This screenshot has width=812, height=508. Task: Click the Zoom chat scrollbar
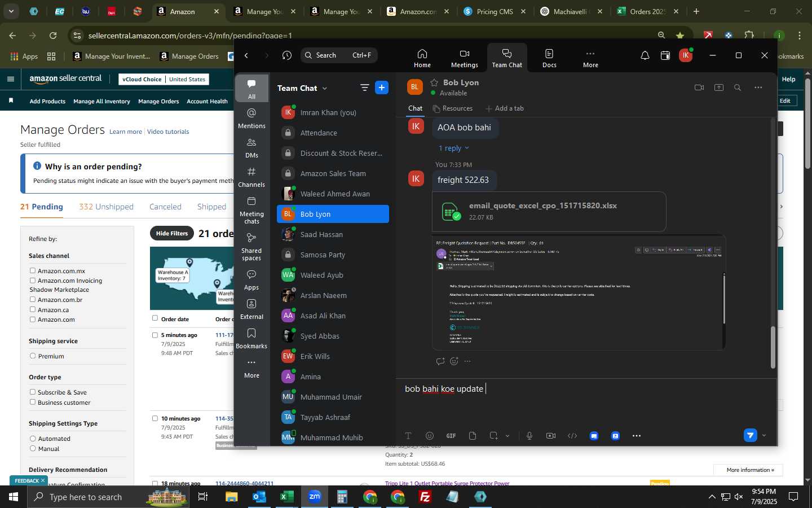tap(773, 347)
